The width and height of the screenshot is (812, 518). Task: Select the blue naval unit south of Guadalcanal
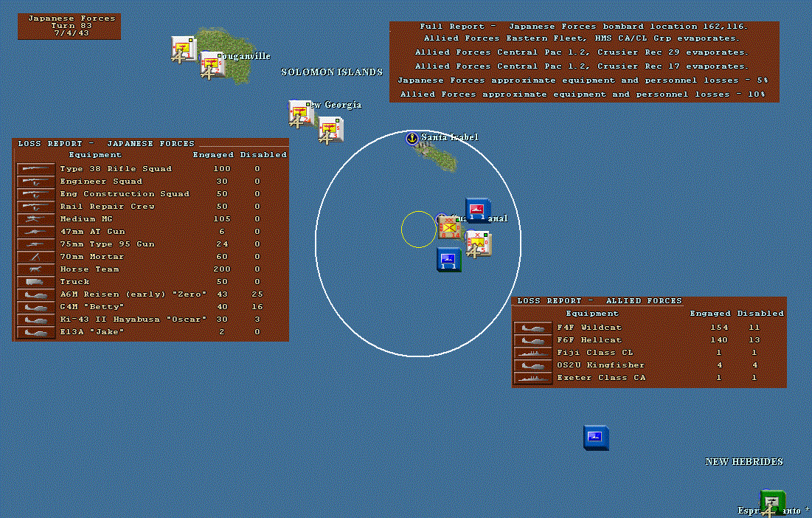point(448,259)
